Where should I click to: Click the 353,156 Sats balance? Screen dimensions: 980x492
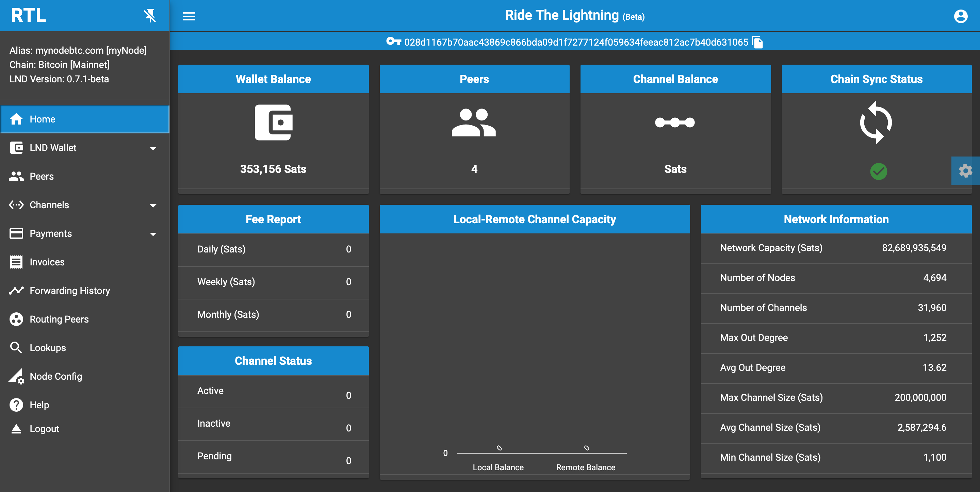273,169
